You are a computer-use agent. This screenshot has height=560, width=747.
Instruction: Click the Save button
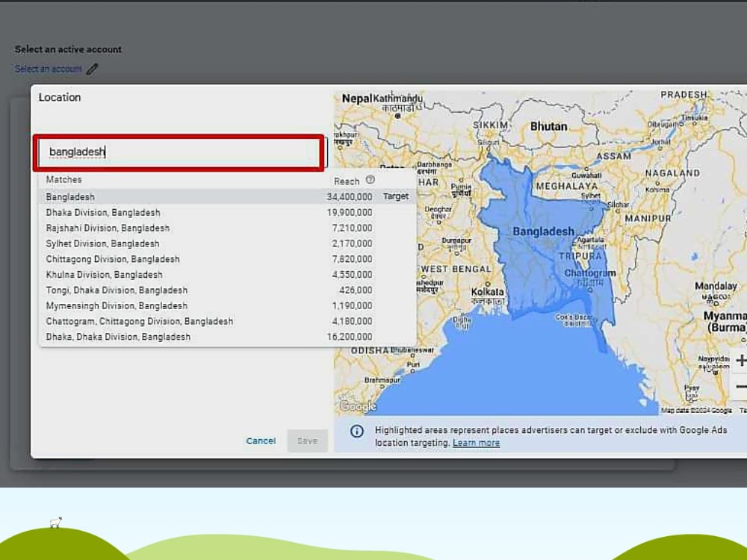[x=307, y=441]
